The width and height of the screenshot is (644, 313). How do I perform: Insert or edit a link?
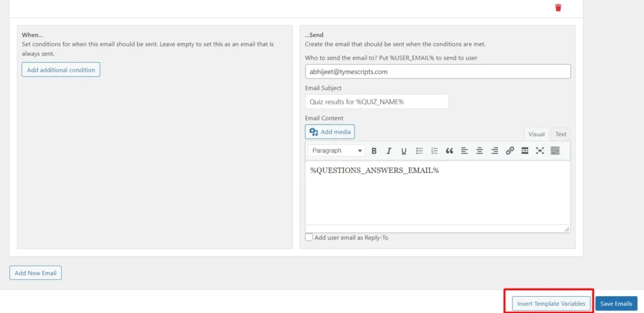click(509, 151)
